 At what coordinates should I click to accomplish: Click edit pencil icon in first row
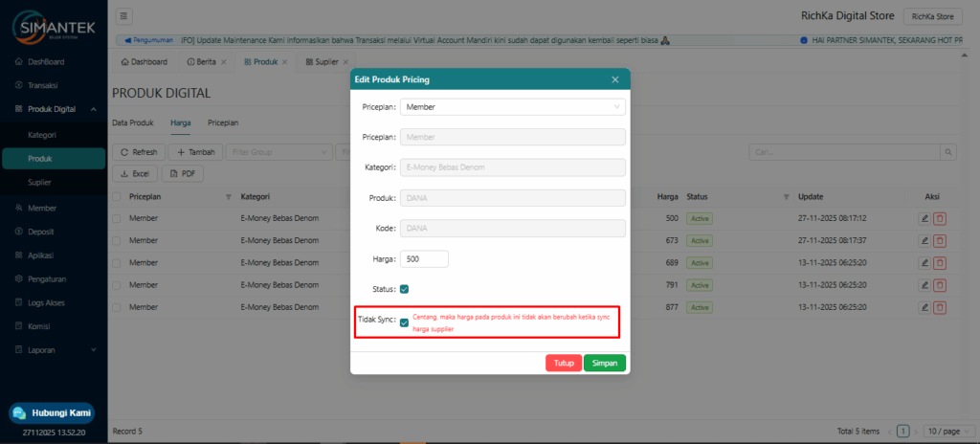(924, 219)
